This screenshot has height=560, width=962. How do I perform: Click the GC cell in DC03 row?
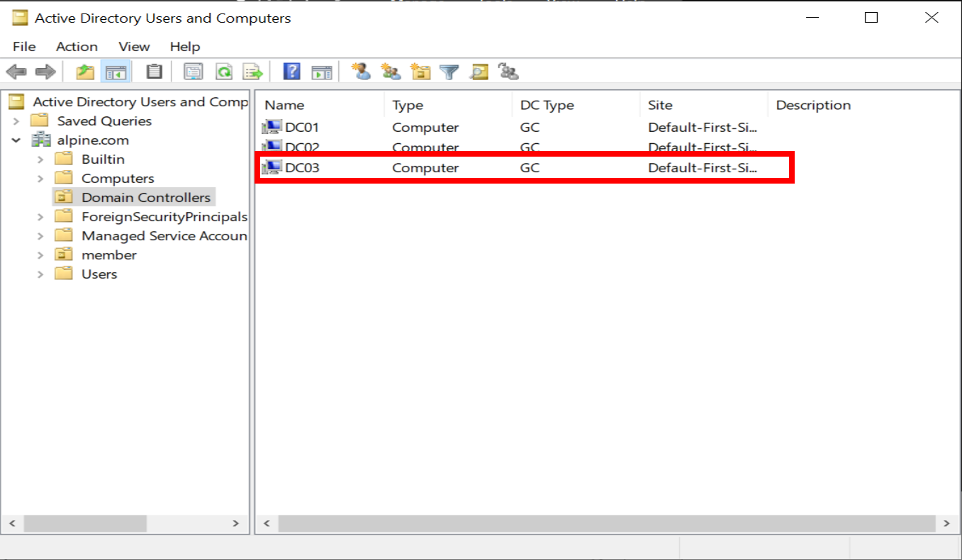[x=530, y=168]
